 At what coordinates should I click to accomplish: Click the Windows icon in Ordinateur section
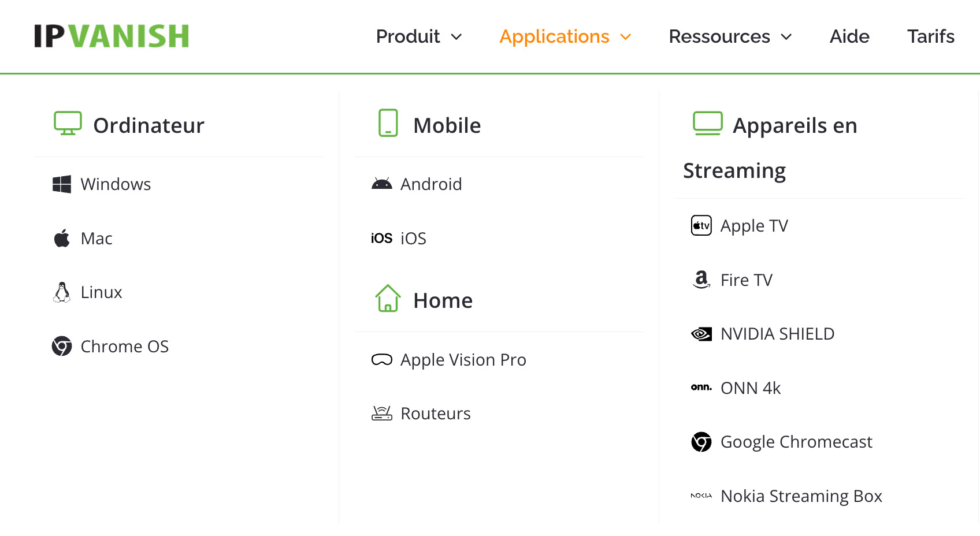click(61, 184)
